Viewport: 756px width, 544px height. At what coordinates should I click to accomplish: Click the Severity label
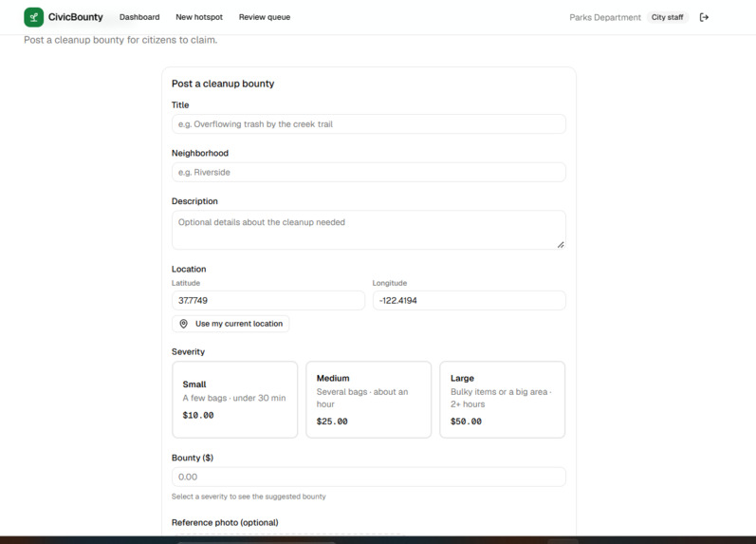(188, 352)
